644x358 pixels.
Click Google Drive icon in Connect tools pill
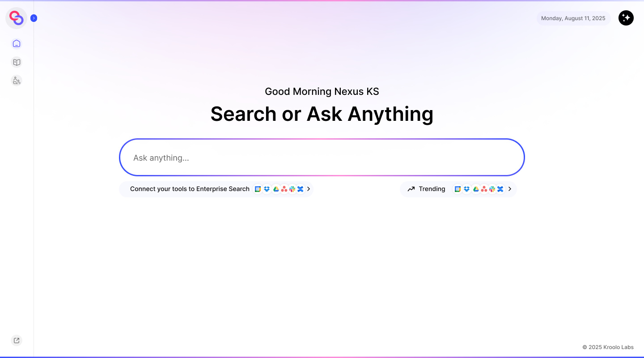pyautogui.click(x=276, y=189)
